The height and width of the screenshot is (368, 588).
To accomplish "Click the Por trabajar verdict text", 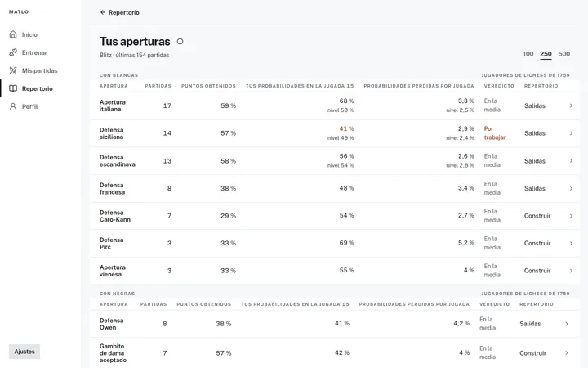I will point(495,133).
